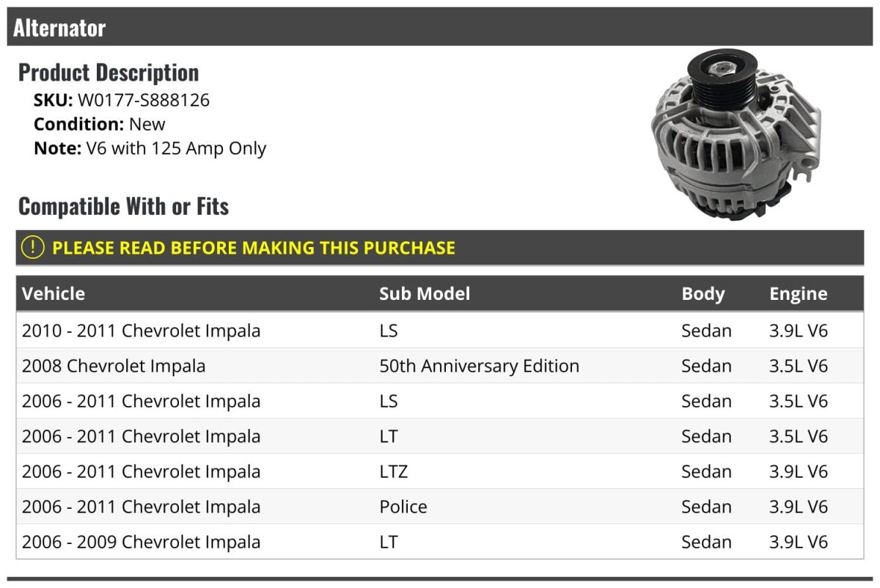Click the Sub Model column header
The height and width of the screenshot is (588, 880).
pyautogui.click(x=425, y=294)
